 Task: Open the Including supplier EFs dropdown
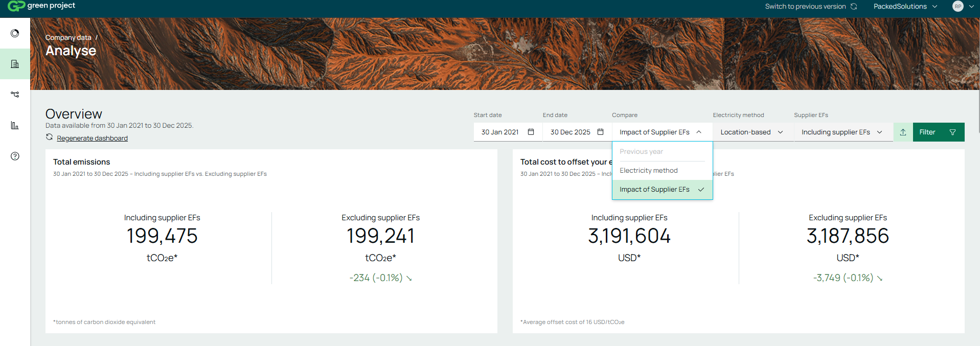842,132
